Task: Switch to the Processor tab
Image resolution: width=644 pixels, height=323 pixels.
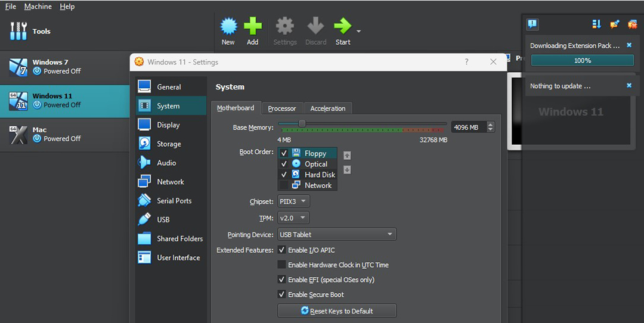Action: point(282,108)
